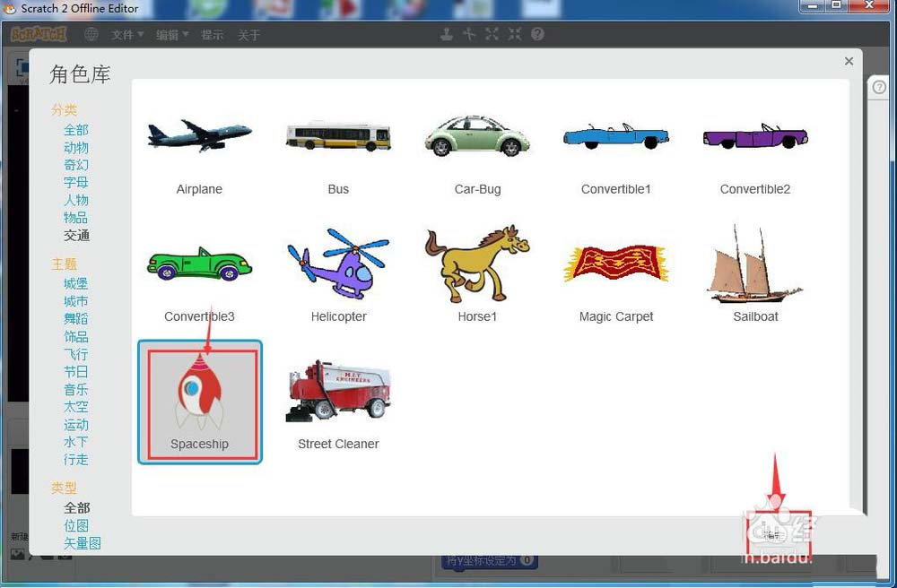Click the block help question icon
The image size is (897, 588).
point(537,34)
